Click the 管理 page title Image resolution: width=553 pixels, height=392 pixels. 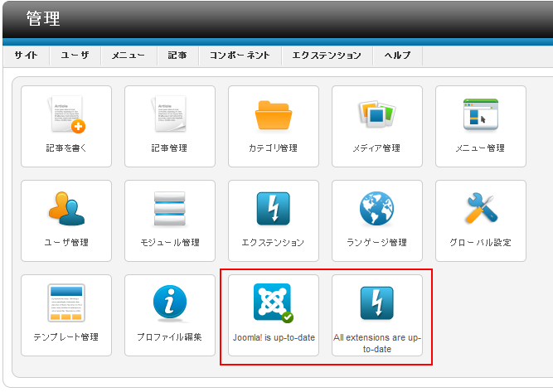click(43, 18)
